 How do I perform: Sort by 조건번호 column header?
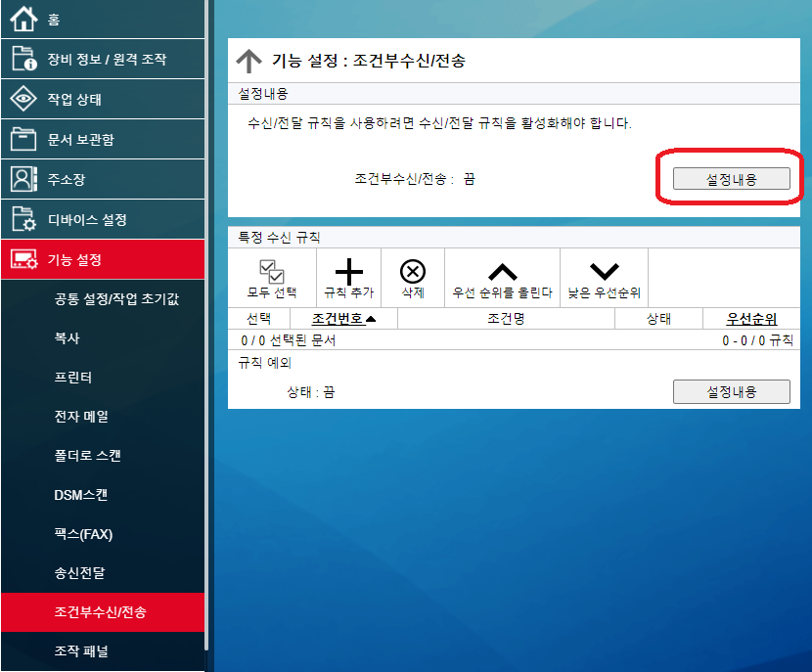click(x=343, y=319)
